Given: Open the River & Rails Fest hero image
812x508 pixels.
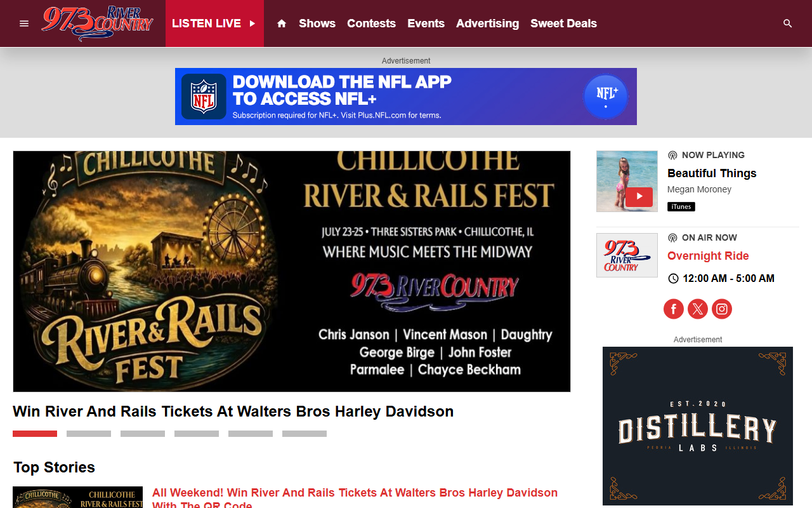Looking at the screenshot, I should point(292,271).
